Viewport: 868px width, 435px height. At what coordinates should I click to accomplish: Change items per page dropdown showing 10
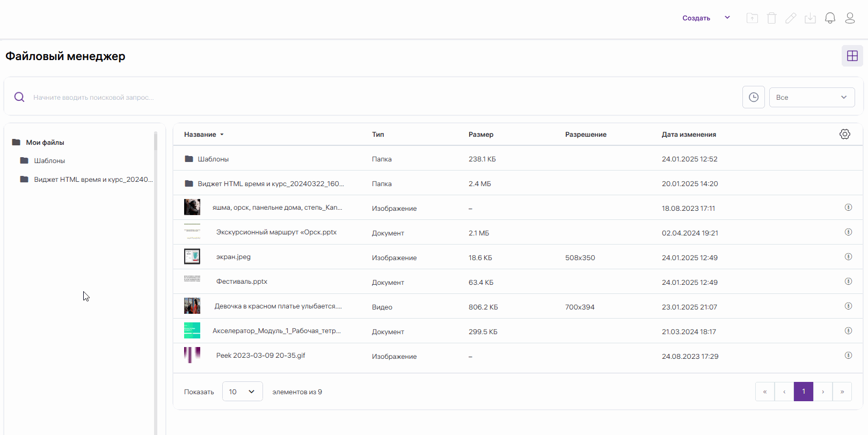coord(242,392)
